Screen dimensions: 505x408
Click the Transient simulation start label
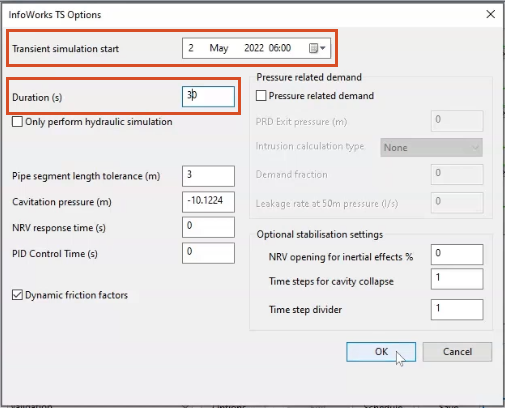point(66,49)
